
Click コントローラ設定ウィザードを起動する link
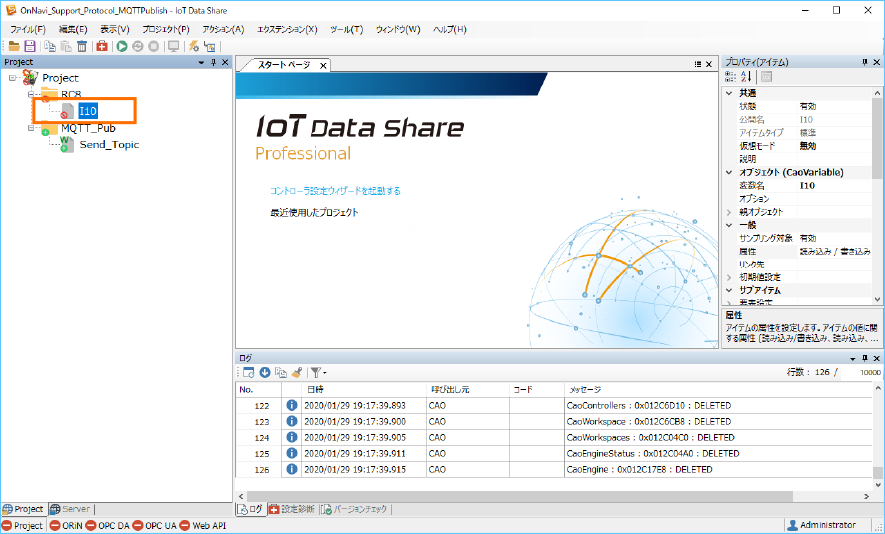pyautogui.click(x=335, y=191)
